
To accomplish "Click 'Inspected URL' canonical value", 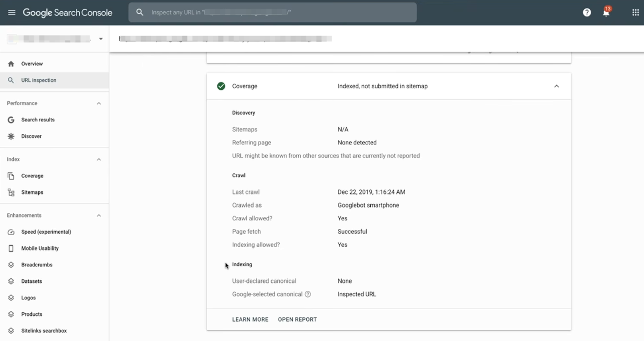I will tap(357, 294).
